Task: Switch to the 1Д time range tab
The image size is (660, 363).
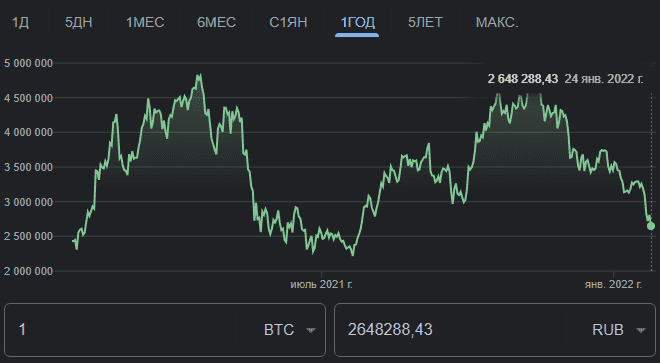Action: [x=20, y=22]
